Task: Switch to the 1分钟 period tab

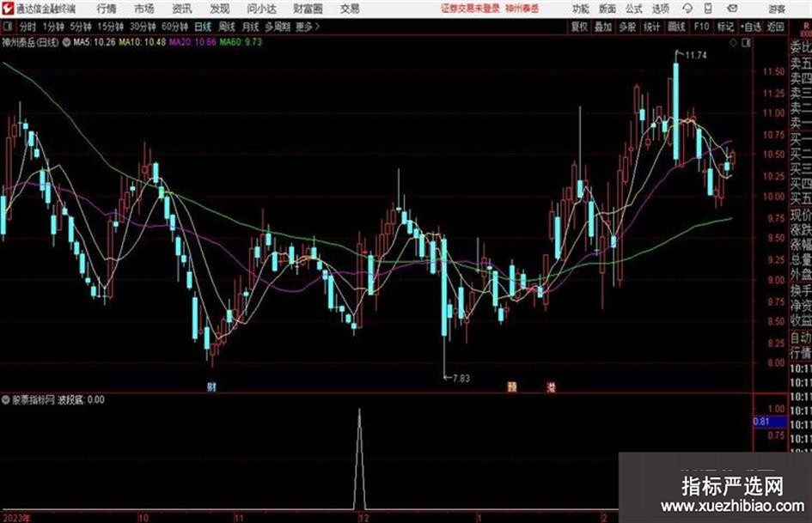Action: 52,27
